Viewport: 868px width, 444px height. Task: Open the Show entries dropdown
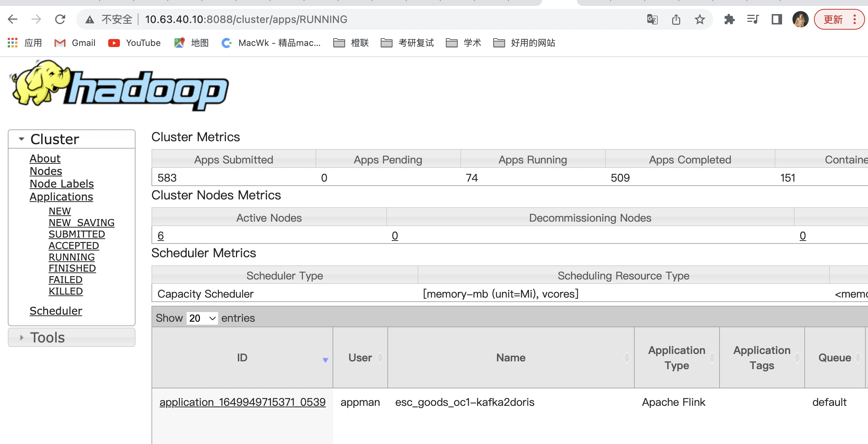(202, 318)
